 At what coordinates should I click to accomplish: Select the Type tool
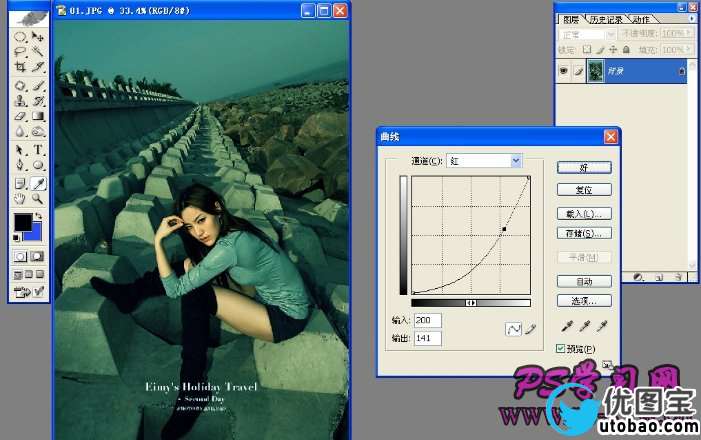point(38,149)
